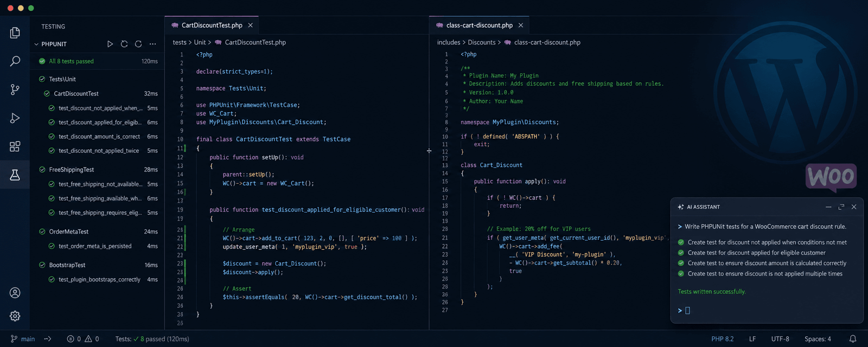Close the AI Assistant panel
868x347 pixels.
point(854,207)
